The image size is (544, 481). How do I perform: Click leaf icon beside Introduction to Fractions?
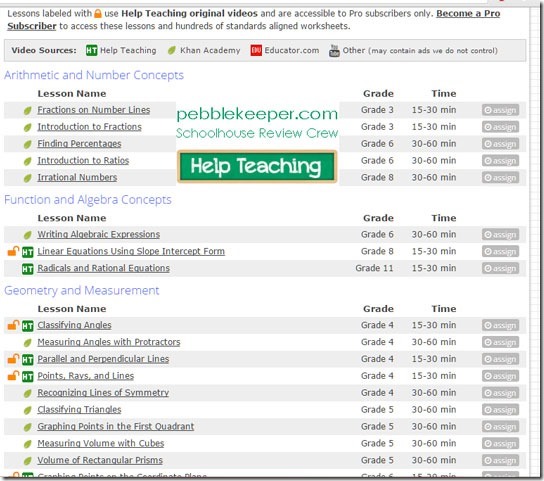pyautogui.click(x=27, y=127)
